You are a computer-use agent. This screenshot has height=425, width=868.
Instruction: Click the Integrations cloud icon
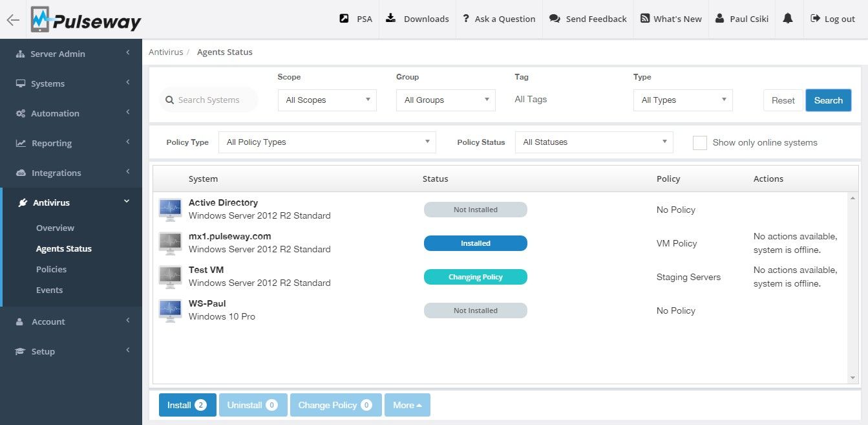[21, 173]
